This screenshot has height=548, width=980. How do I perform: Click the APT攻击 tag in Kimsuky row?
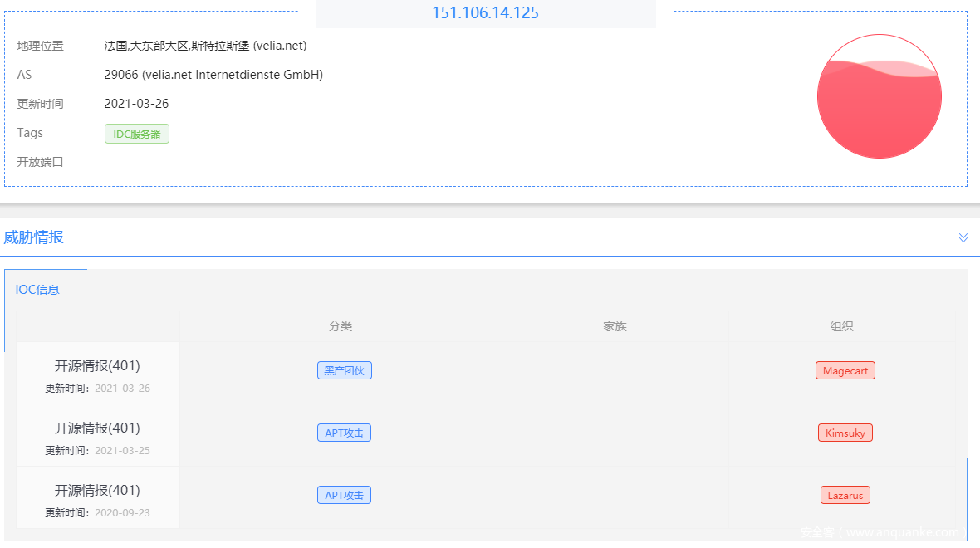(x=345, y=433)
